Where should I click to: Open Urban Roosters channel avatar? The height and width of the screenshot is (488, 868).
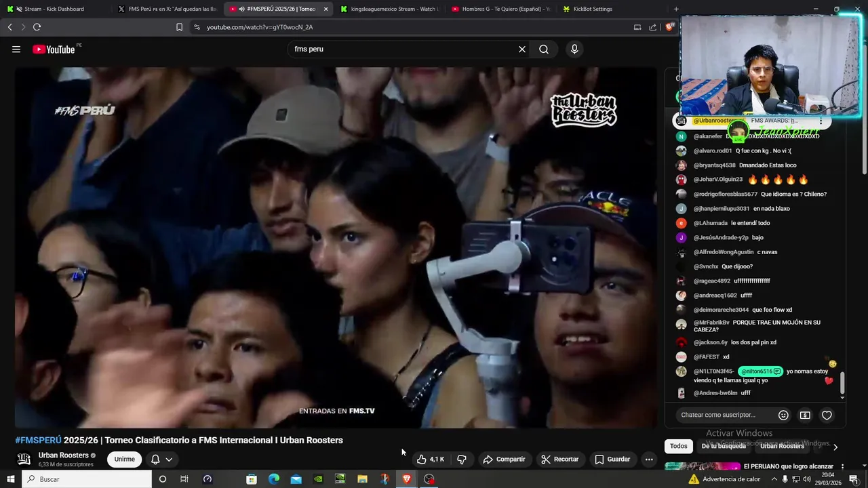24,460
